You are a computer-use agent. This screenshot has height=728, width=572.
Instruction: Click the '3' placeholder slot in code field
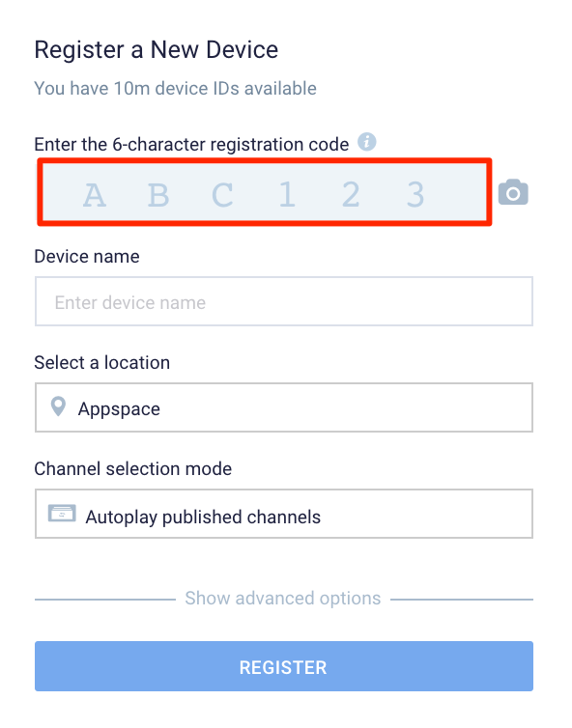(x=415, y=194)
